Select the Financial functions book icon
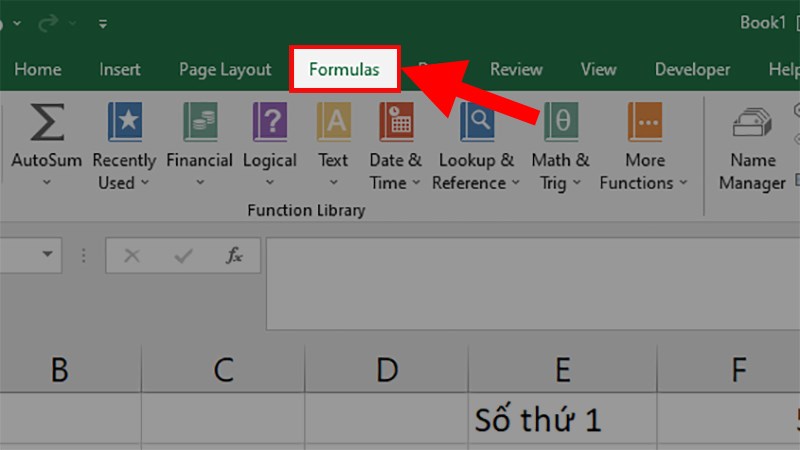This screenshot has width=800, height=450. pos(200,122)
